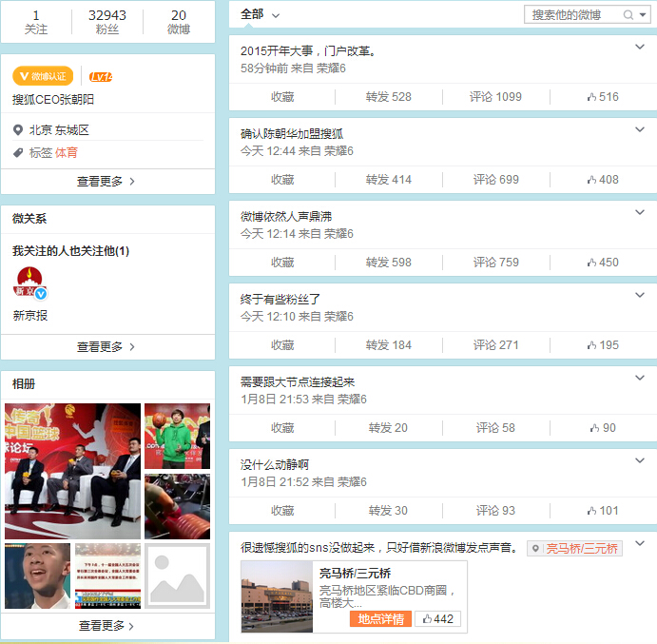Expand options on the post 2015开年大事
The height and width of the screenshot is (644, 657).
click(x=639, y=47)
